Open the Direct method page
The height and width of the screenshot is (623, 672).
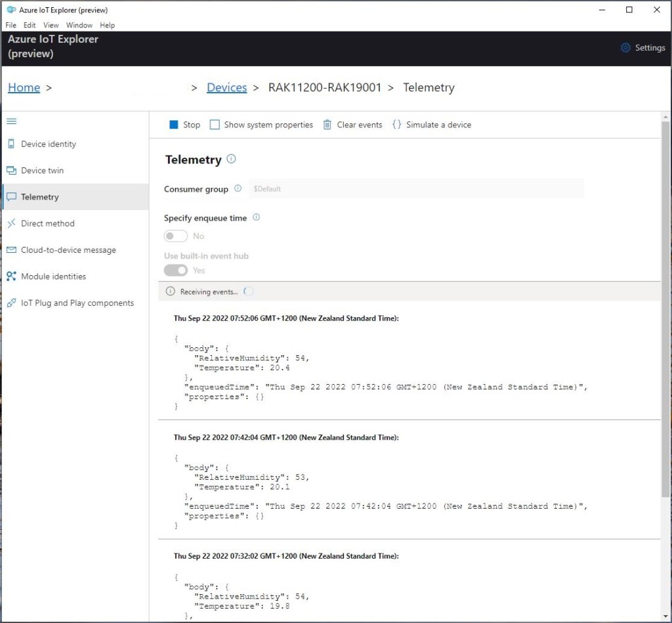(47, 223)
